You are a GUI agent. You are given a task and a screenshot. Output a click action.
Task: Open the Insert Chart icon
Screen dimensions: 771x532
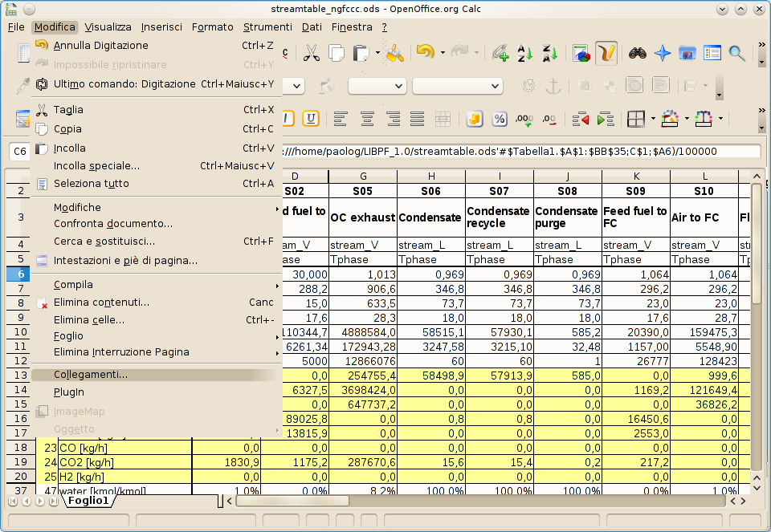click(581, 54)
